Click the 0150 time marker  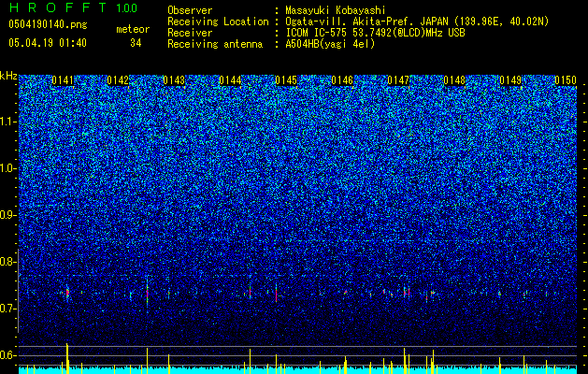[x=566, y=80]
